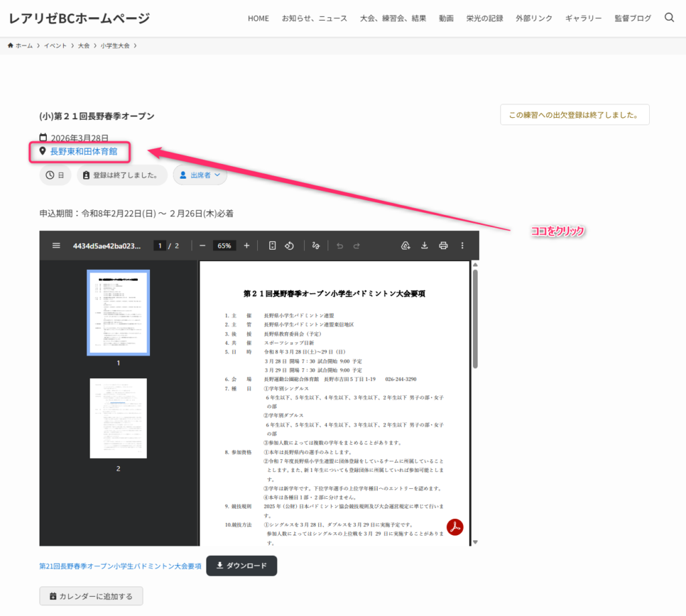Zoom out the PDF with minus button

pyautogui.click(x=202, y=246)
